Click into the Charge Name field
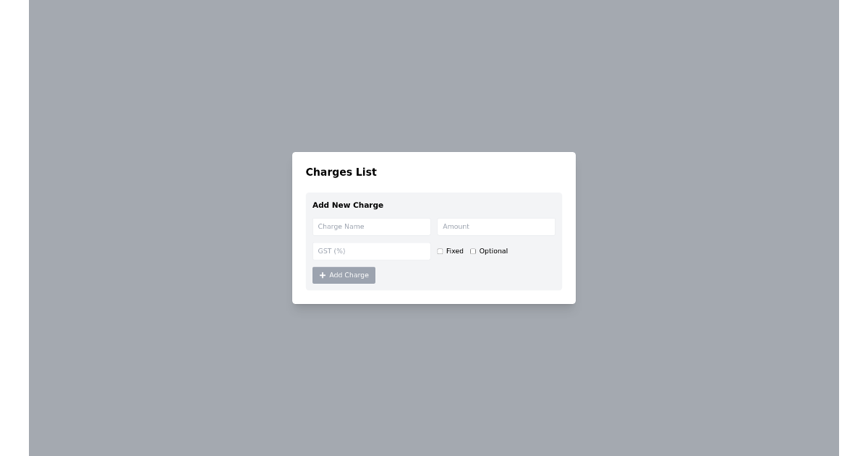The width and height of the screenshot is (868, 456). 372,227
